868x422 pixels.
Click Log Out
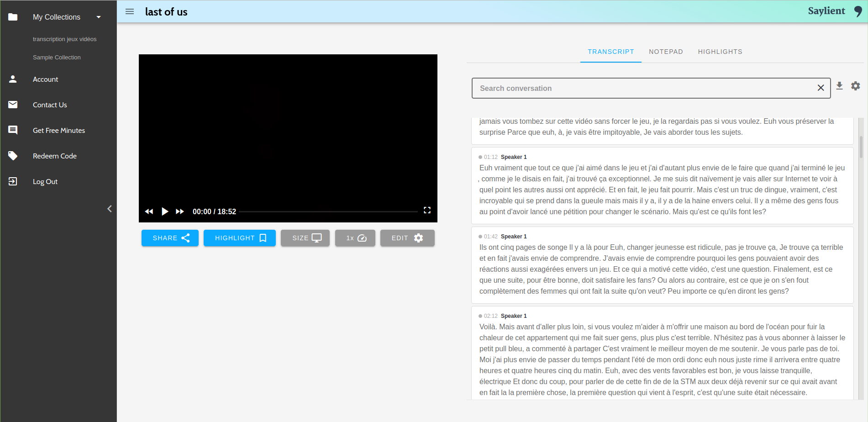[x=45, y=182]
